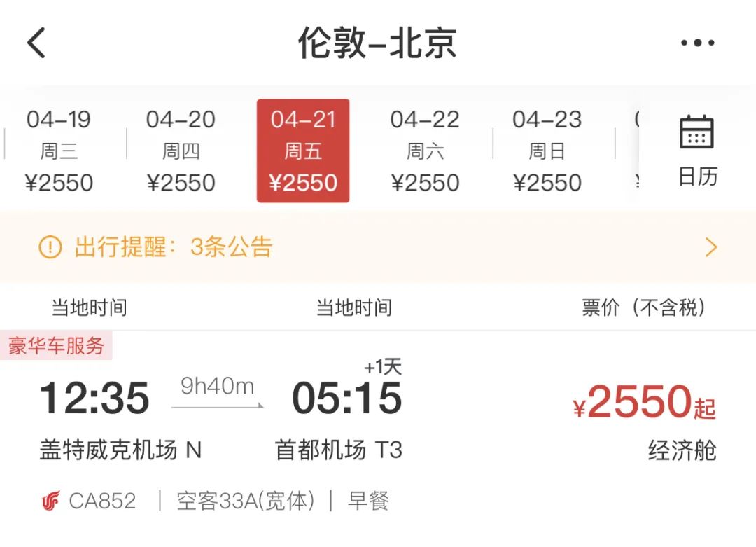
Task: Expand the ¥2550起 economy fare options
Action: (644, 401)
